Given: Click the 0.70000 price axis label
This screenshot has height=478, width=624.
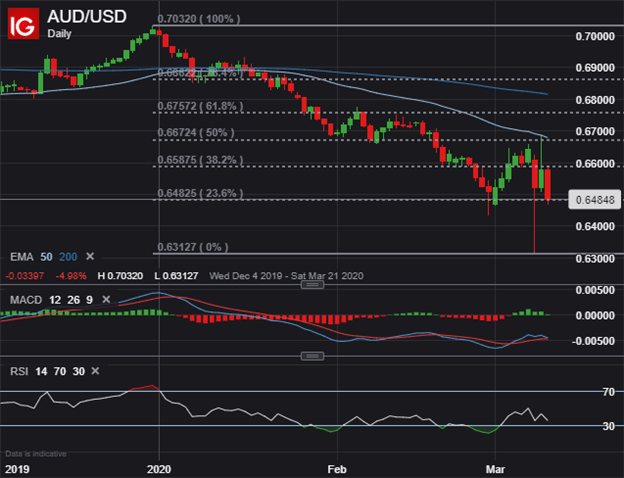Looking at the screenshot, I should 595,37.
